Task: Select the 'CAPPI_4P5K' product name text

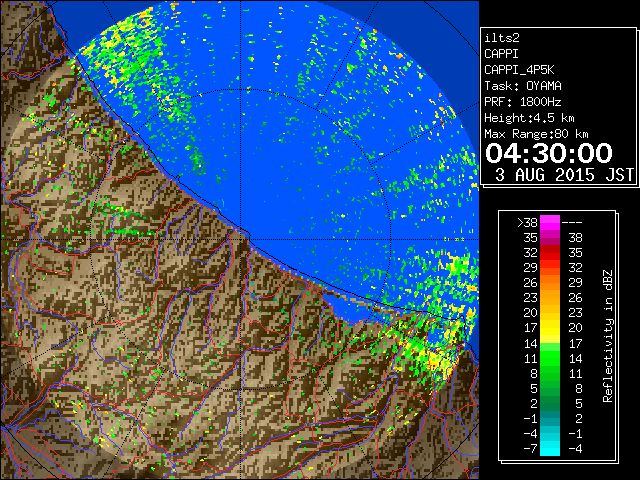Action: 519,70
